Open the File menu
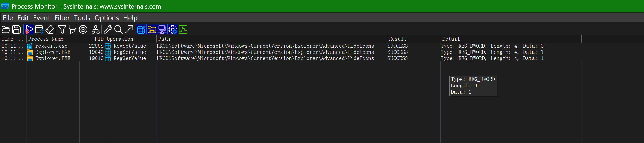 coord(8,18)
